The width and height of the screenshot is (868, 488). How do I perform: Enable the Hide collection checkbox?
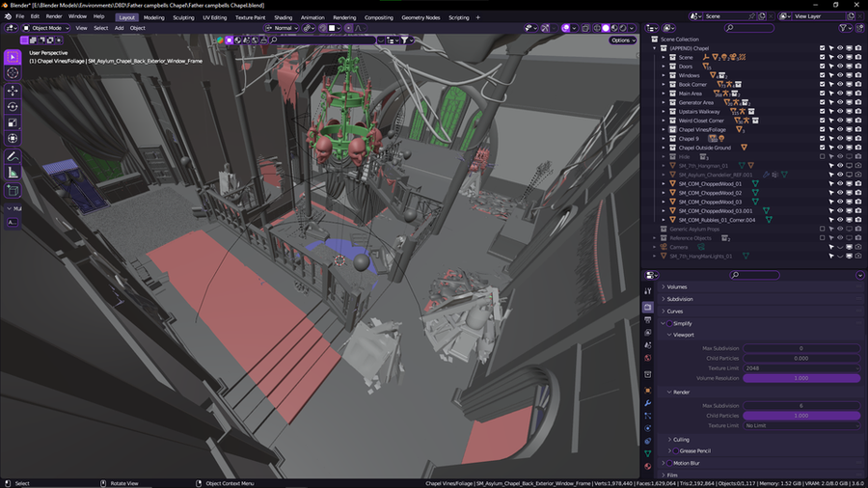click(x=822, y=156)
